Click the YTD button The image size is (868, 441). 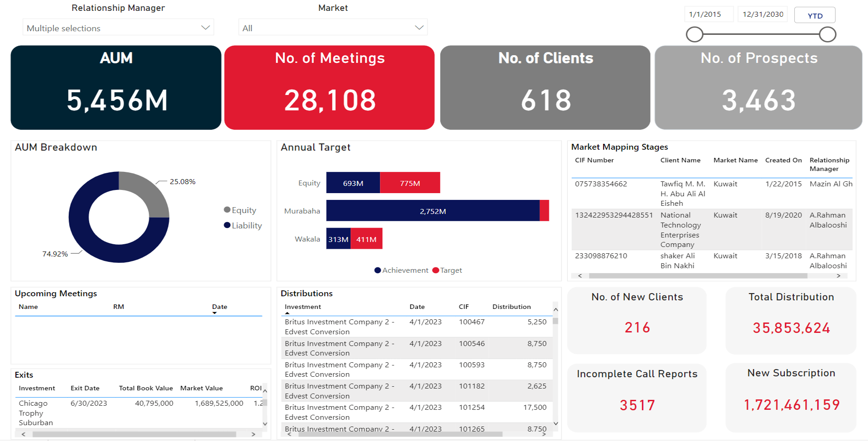pos(815,16)
